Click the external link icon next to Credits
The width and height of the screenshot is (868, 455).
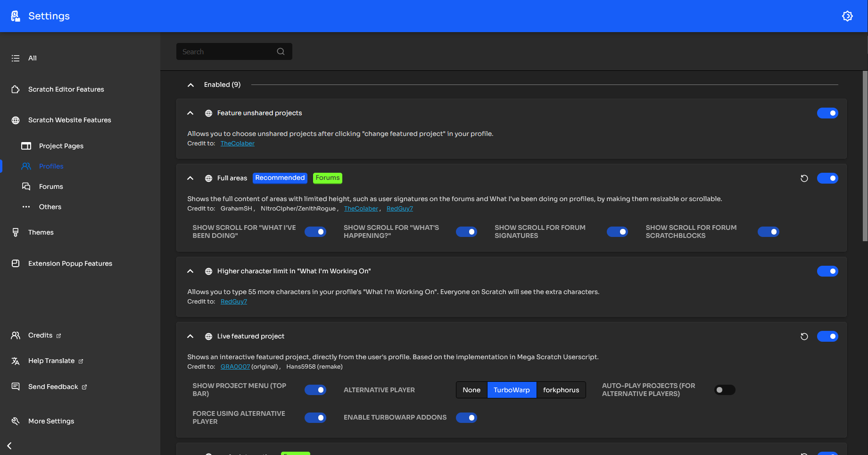pos(59,336)
